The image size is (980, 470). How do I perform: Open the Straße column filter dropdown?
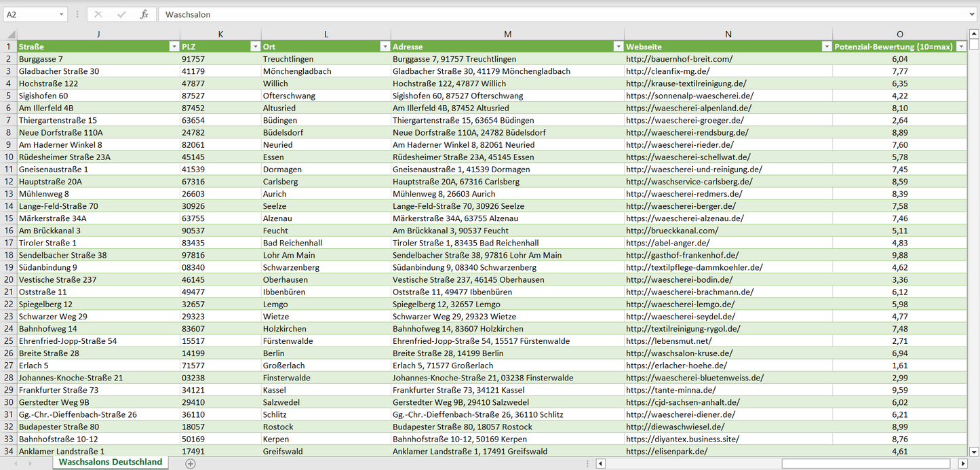[174, 47]
